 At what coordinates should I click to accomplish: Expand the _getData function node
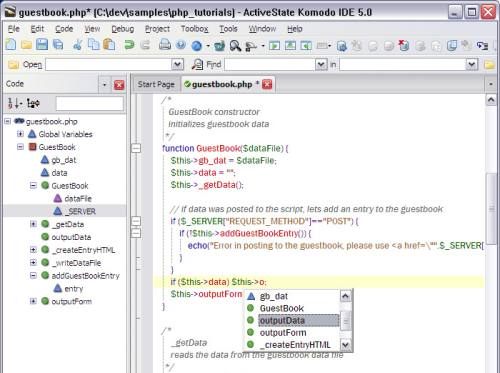(x=33, y=224)
